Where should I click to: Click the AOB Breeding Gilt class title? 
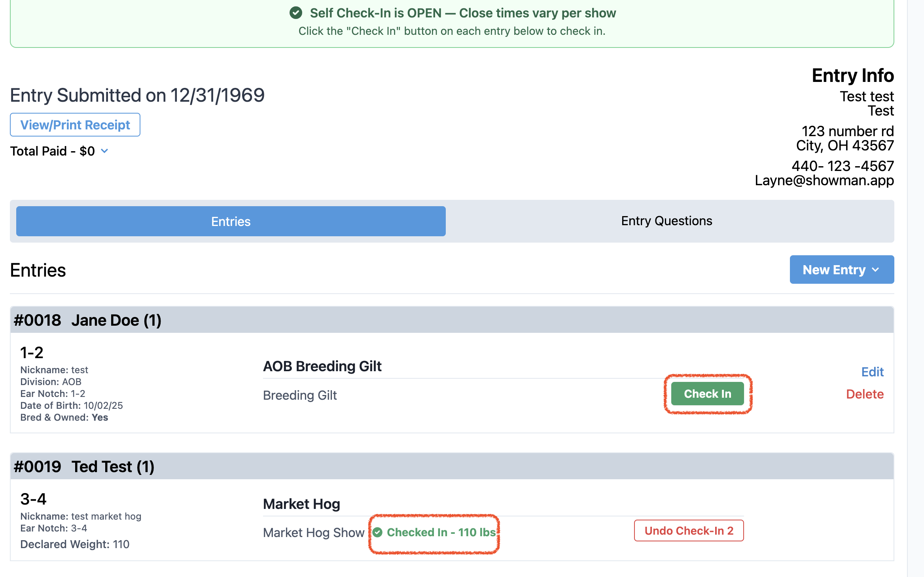click(322, 366)
